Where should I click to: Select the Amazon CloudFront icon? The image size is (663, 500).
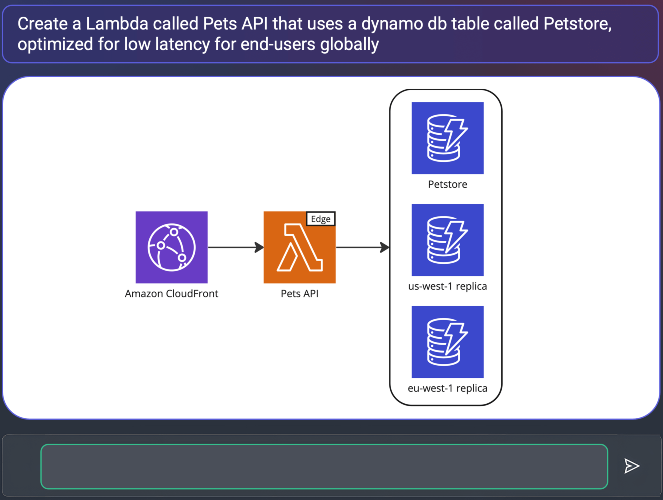coord(171,247)
